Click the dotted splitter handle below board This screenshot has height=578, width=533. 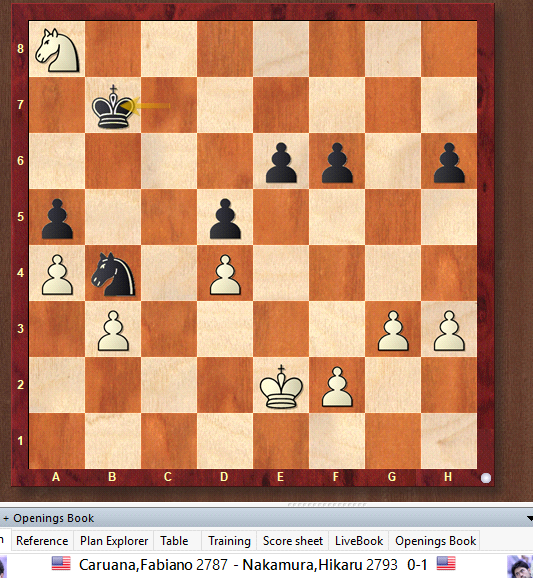(327, 504)
